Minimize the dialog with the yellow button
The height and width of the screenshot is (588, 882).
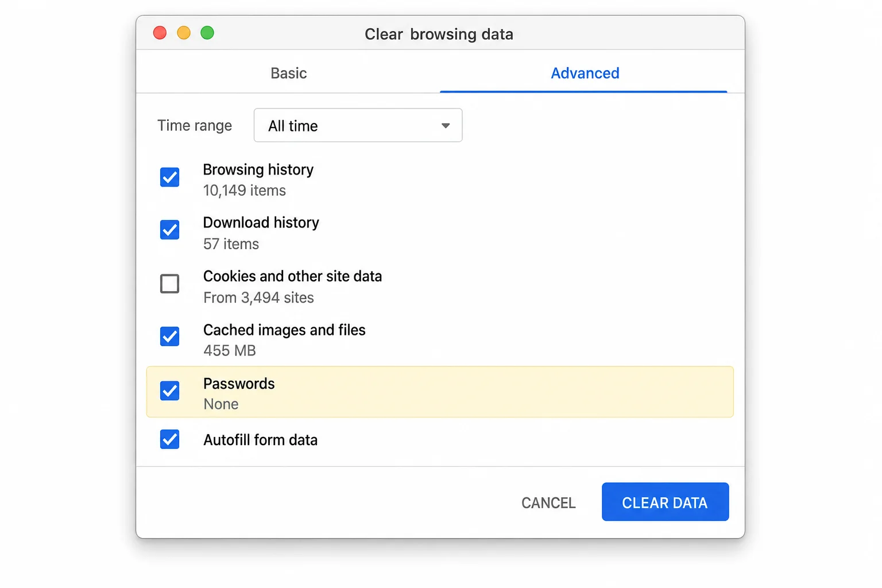tap(184, 33)
